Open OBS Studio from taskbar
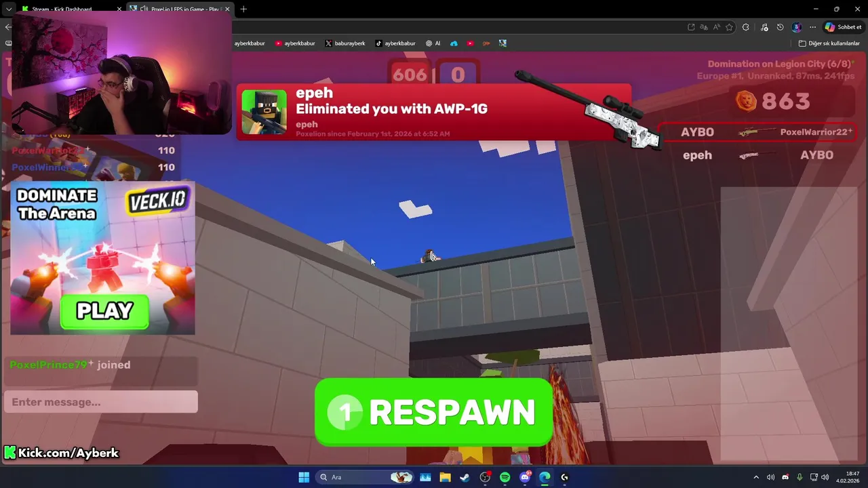 [x=485, y=477]
